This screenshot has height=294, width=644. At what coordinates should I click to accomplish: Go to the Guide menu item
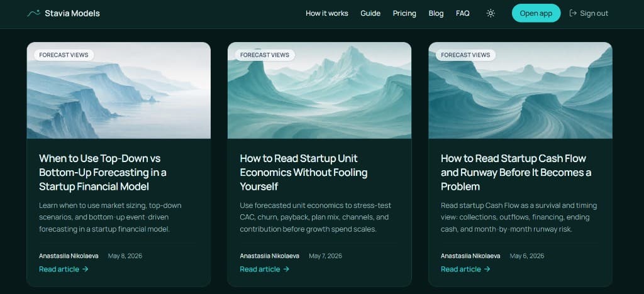tap(370, 13)
